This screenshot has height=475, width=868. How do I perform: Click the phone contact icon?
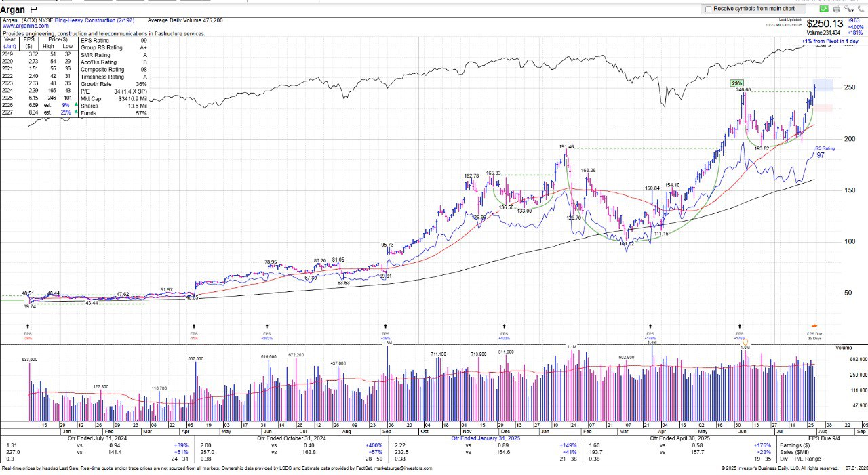[860, 9]
